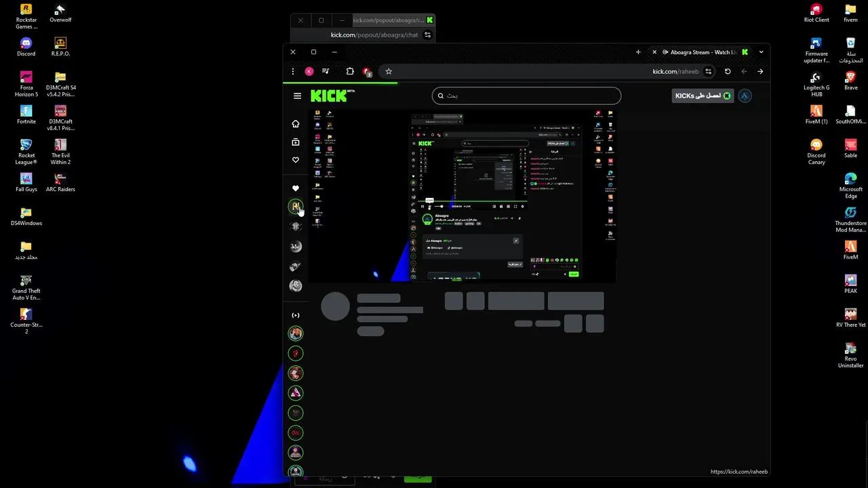Select the popout chat window tab

point(393,20)
